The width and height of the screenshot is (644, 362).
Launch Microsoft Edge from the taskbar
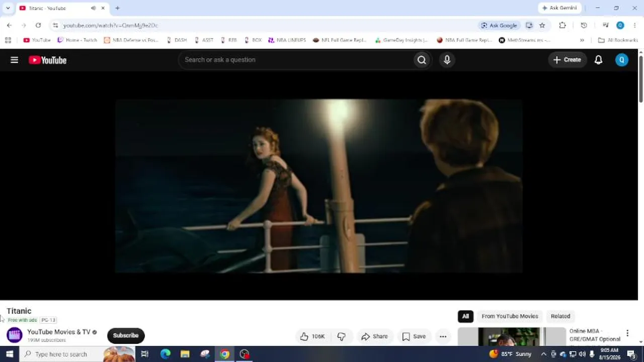[x=165, y=354]
